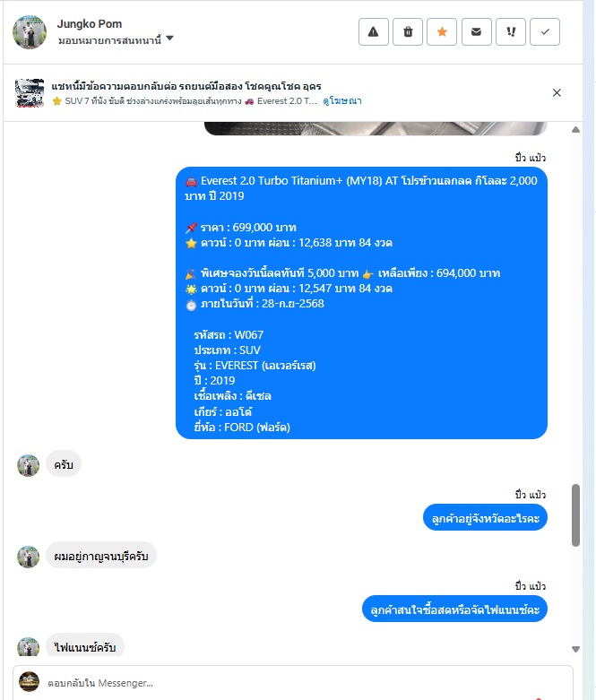
Task: Open the ad thumbnail image in banner
Action: tap(30, 93)
